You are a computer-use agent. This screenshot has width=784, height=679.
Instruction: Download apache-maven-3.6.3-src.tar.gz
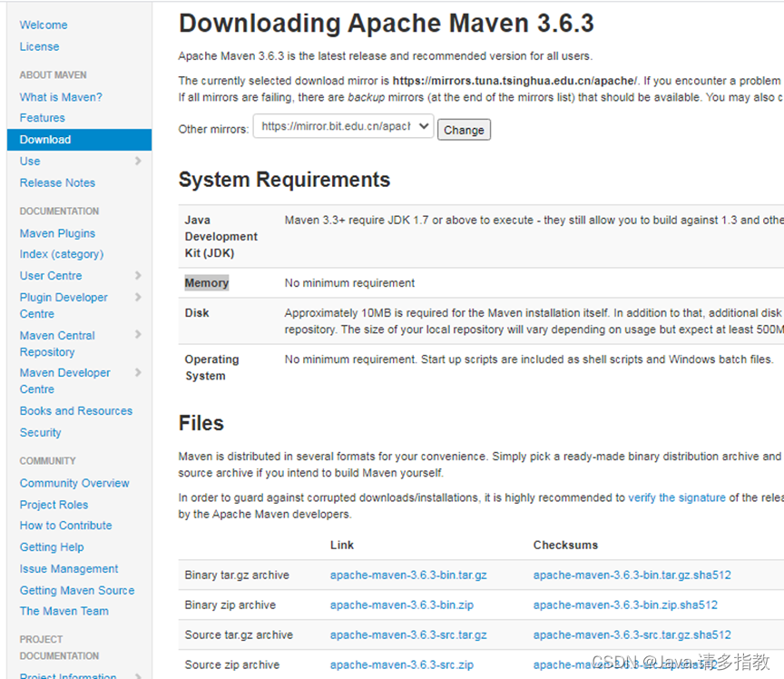pyautogui.click(x=408, y=635)
